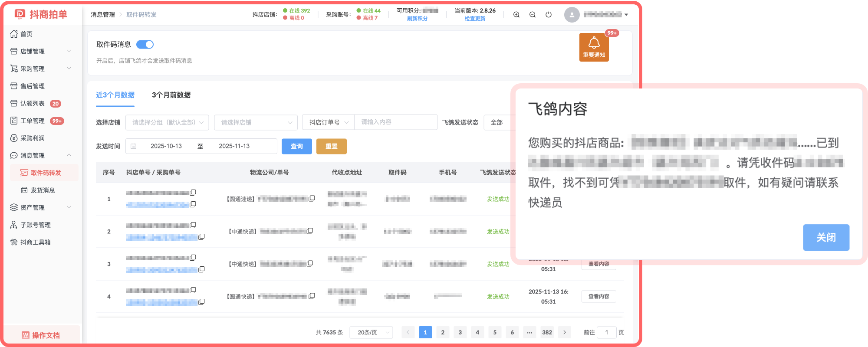Click the power logout icon
This screenshot has height=347, width=868.
tap(549, 15)
